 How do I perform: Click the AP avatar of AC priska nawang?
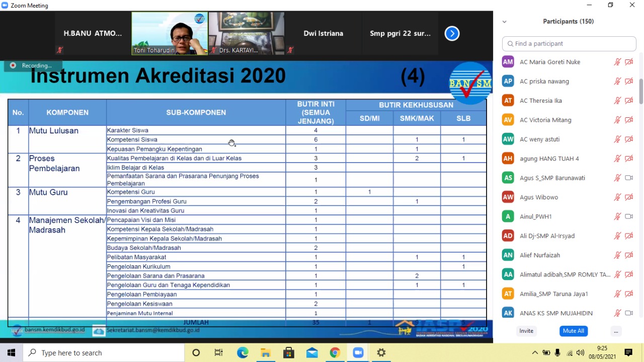tap(508, 81)
